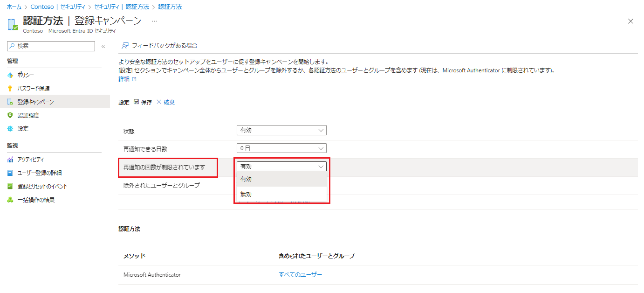The image size is (644, 293).
Task: Collapse the sidebar with the double-chevron icon
Action: click(x=103, y=46)
